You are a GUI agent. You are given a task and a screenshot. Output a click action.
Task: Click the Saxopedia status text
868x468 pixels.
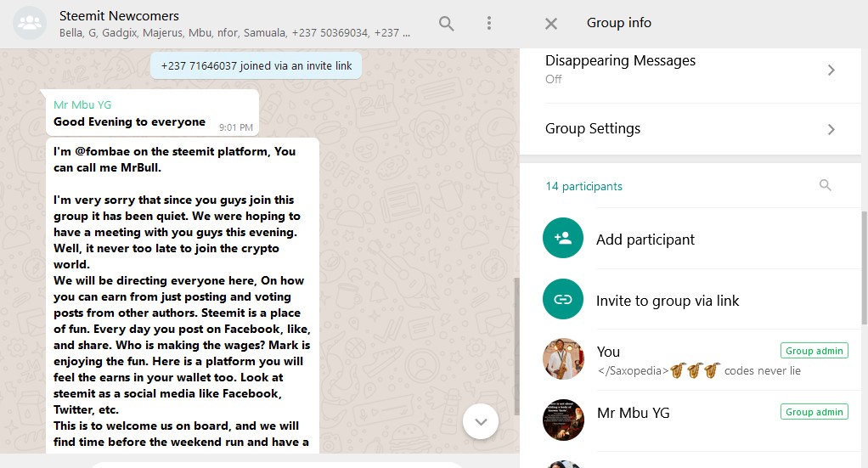coord(699,371)
